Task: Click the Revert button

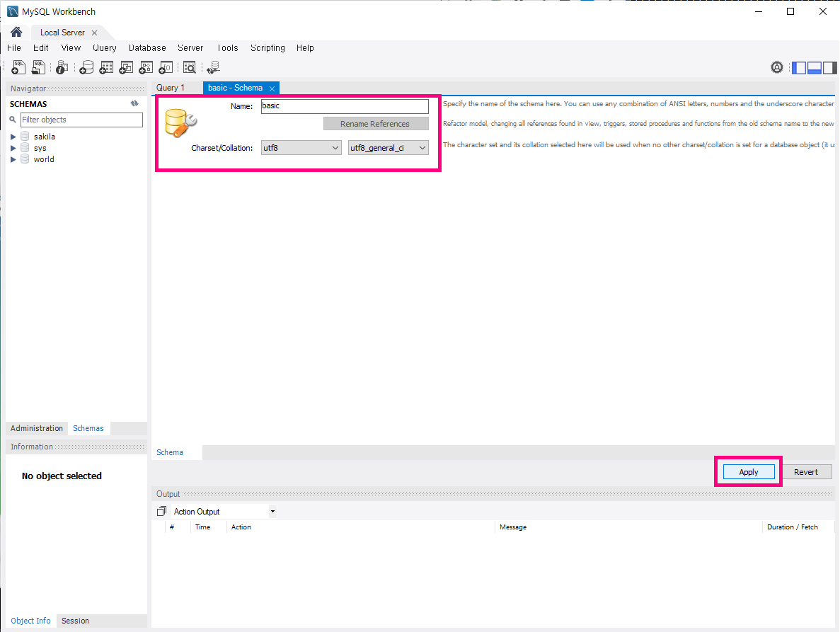Action: (806, 472)
